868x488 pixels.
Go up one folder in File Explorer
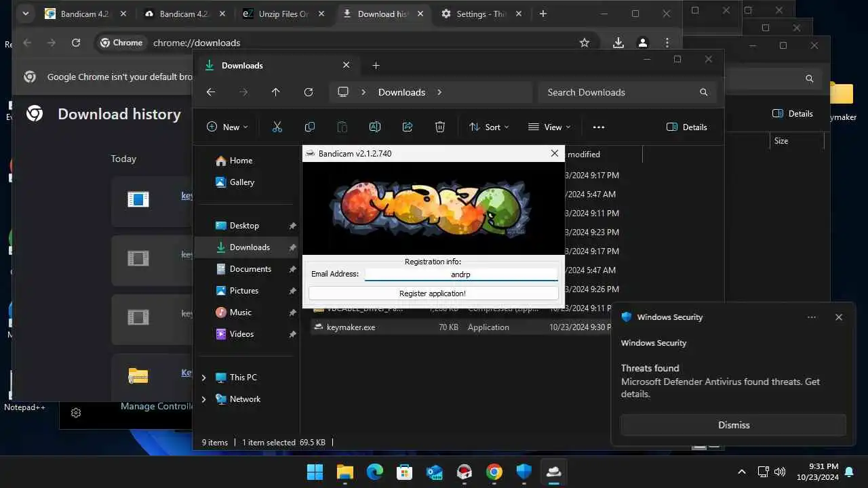(x=275, y=92)
